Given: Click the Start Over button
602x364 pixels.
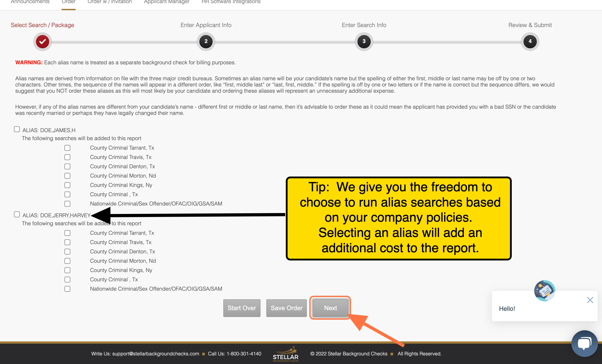Looking at the screenshot, I should tap(242, 308).
